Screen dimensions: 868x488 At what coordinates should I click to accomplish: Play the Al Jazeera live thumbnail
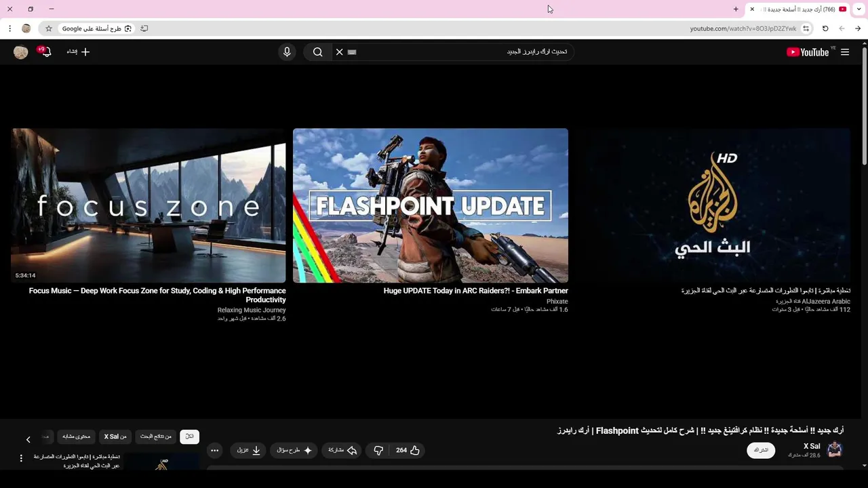tap(713, 205)
